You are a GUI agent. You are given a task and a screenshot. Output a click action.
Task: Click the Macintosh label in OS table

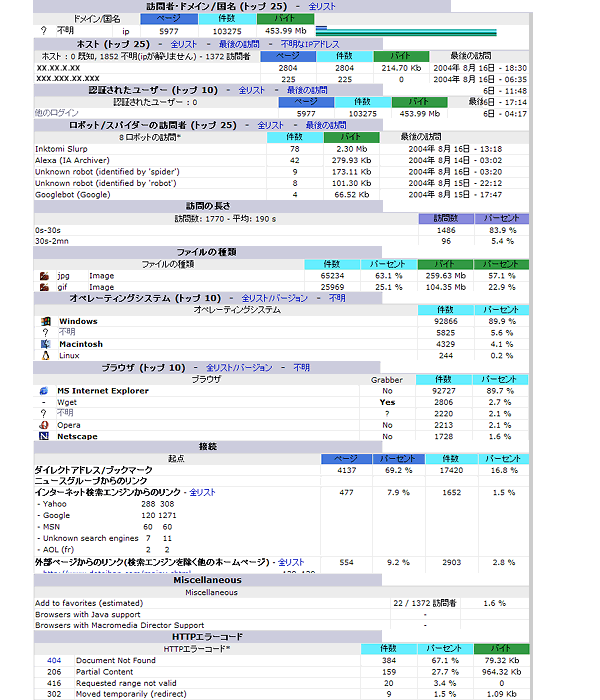81,344
